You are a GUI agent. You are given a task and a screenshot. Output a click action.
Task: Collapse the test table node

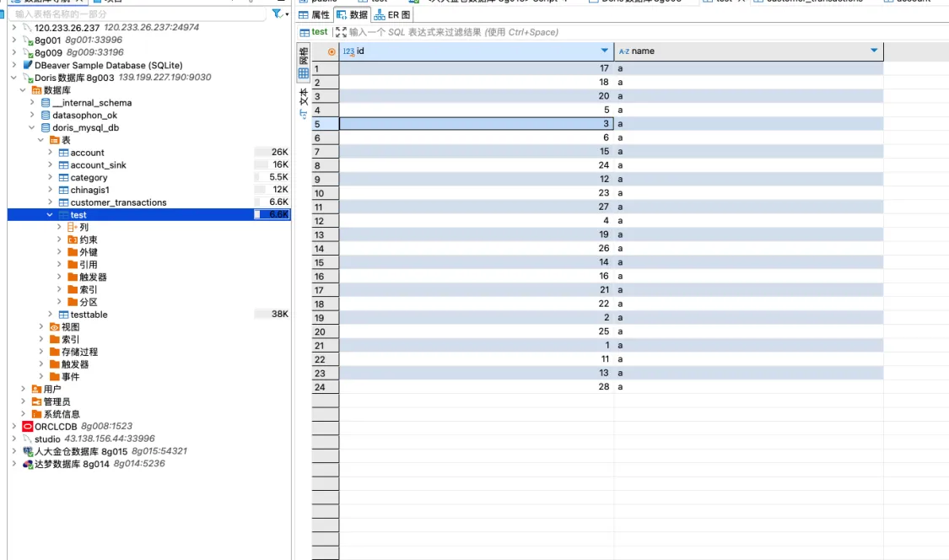[51, 215]
